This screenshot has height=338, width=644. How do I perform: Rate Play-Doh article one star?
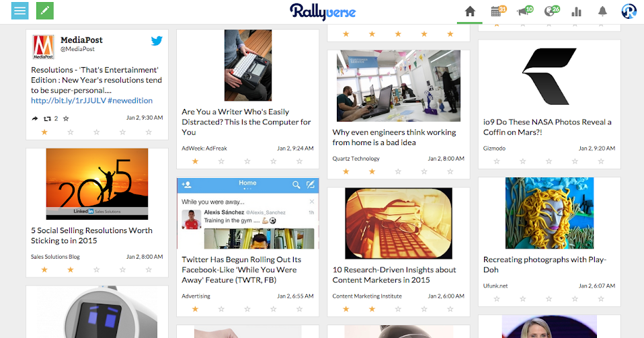[497, 299]
